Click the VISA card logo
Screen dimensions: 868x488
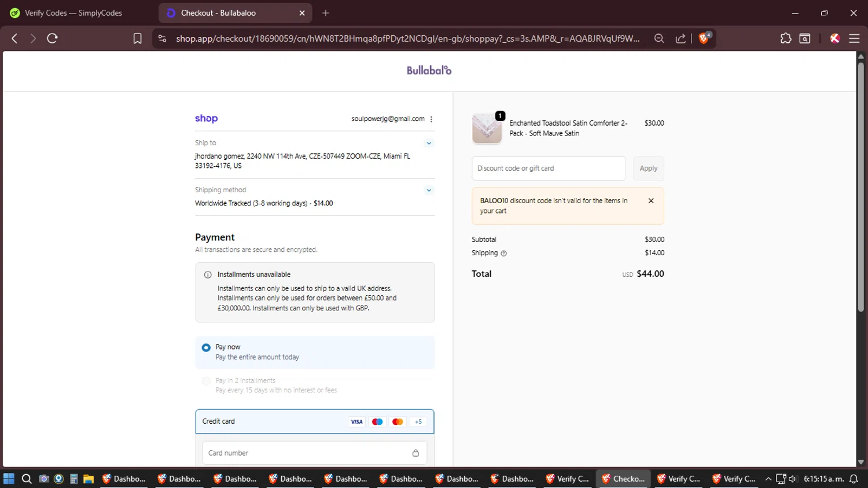pos(356,421)
